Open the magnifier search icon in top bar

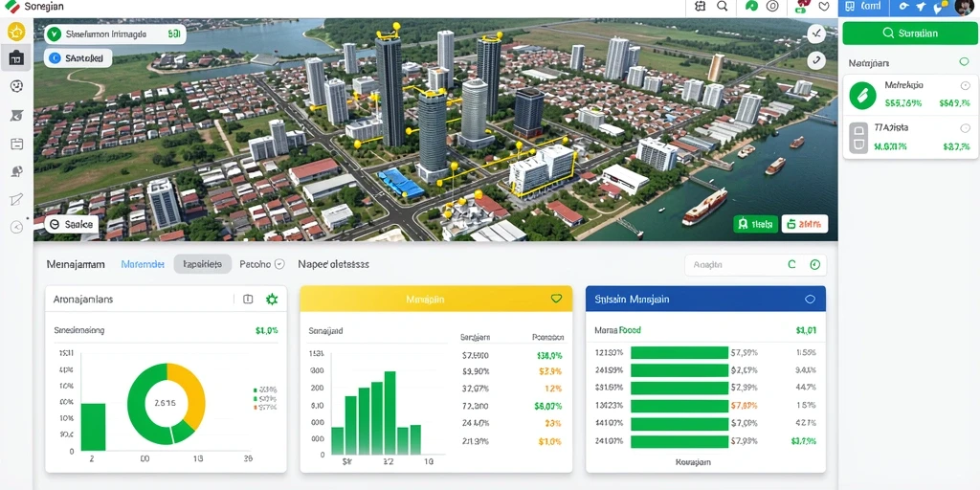coord(722,7)
